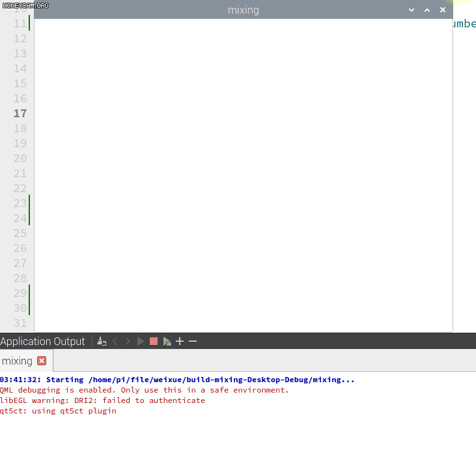
Task: Attach debugger to the running application
Action: click(x=167, y=341)
